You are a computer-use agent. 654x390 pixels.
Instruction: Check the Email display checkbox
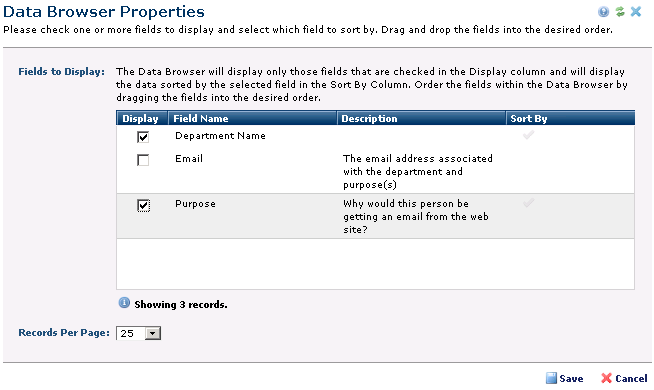[x=143, y=160]
